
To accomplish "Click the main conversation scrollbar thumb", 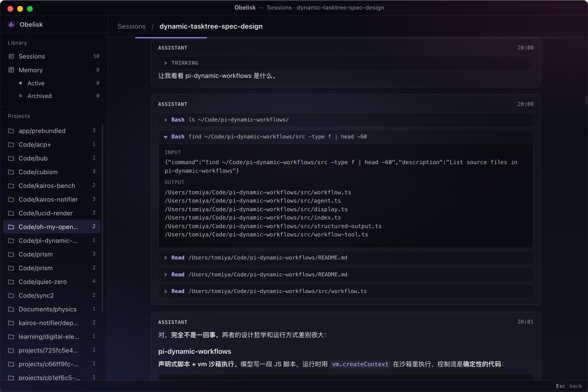I will [x=586, y=101].
